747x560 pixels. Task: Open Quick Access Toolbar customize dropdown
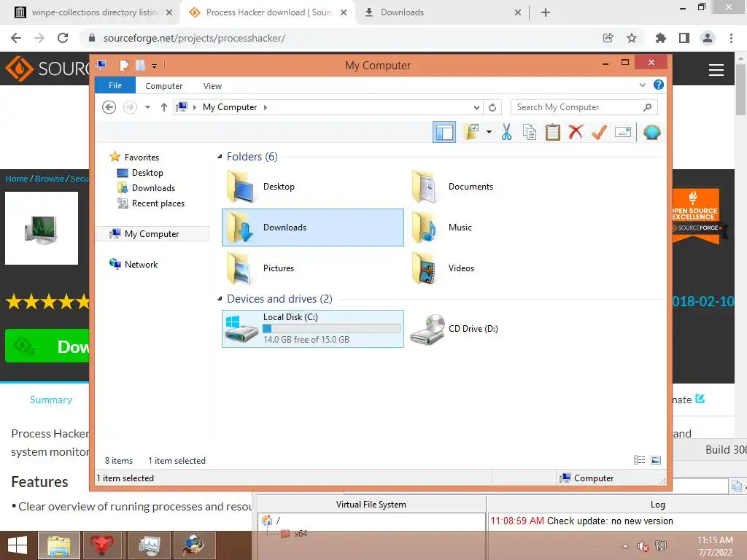pos(155,66)
